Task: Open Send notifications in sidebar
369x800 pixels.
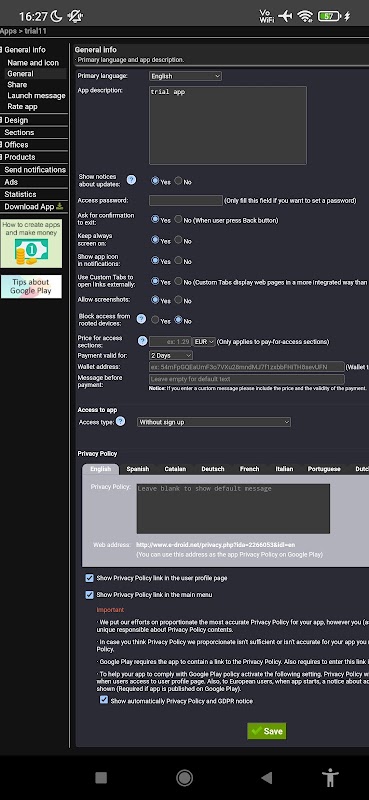Action: click(35, 169)
